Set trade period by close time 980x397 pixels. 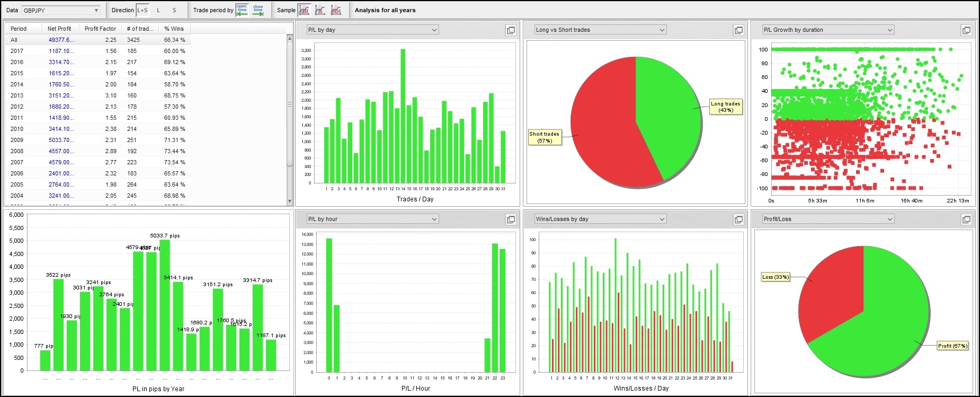[258, 10]
